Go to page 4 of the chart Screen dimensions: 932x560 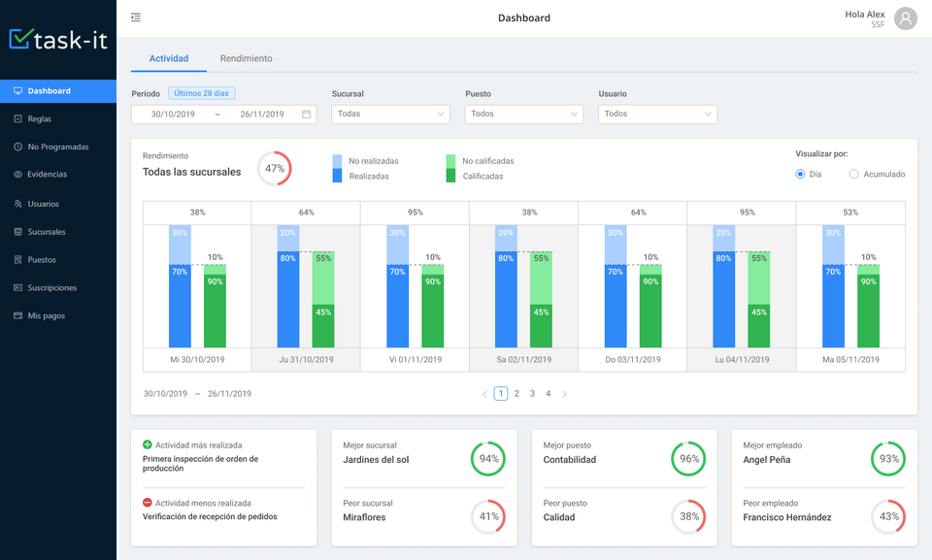click(548, 393)
